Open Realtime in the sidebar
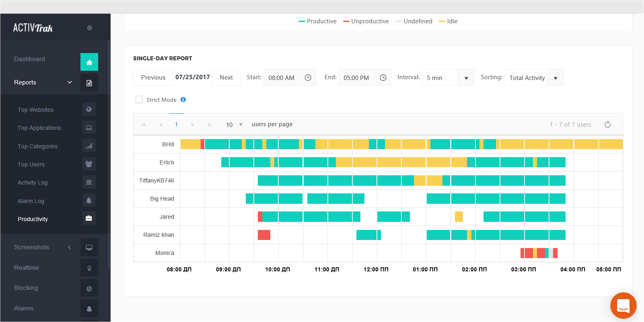644x322 pixels. tap(27, 268)
